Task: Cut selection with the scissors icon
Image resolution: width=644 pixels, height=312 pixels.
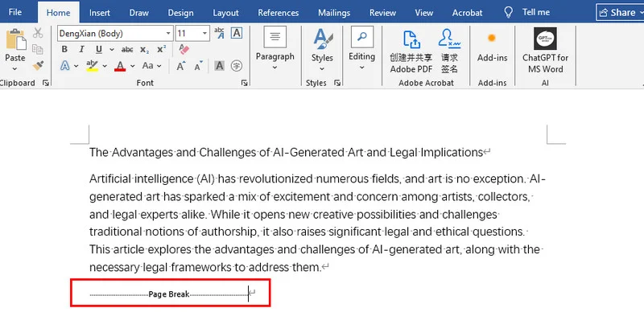Action: (38, 33)
